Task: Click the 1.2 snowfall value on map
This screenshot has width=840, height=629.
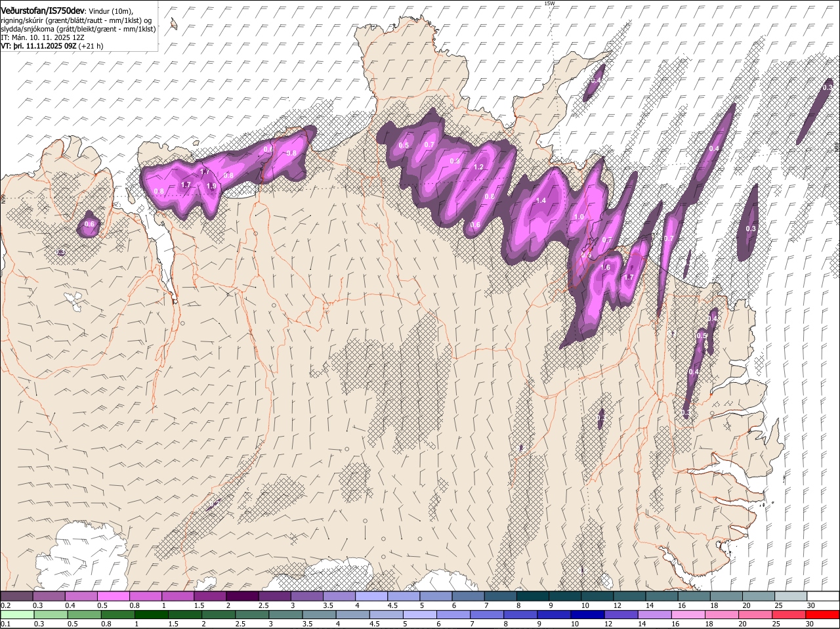Action: (x=478, y=167)
